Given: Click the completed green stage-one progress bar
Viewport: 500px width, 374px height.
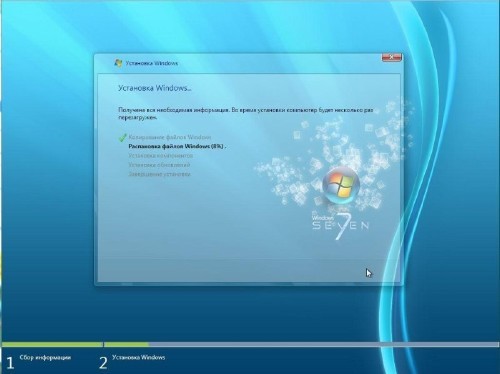Looking at the screenshot, I should 52,344.
